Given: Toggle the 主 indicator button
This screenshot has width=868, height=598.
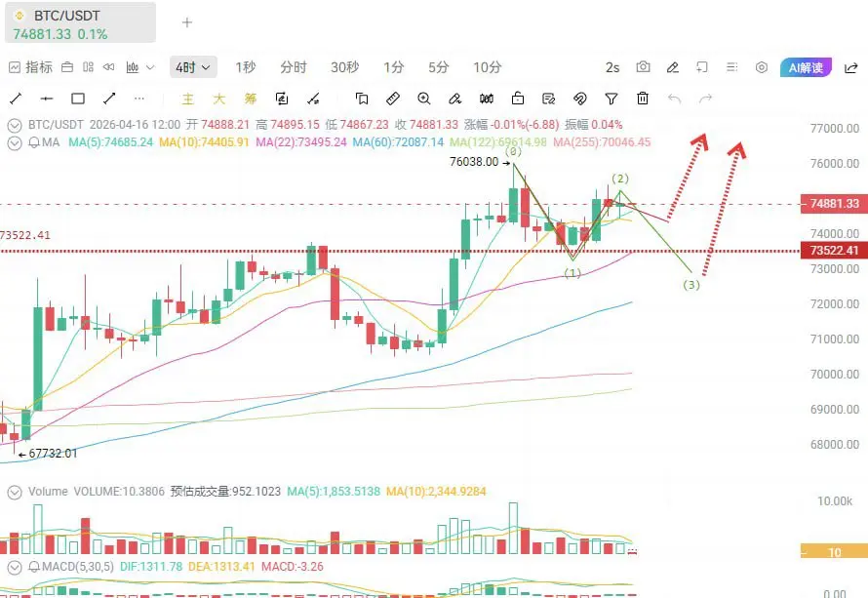Looking at the screenshot, I should (x=187, y=99).
